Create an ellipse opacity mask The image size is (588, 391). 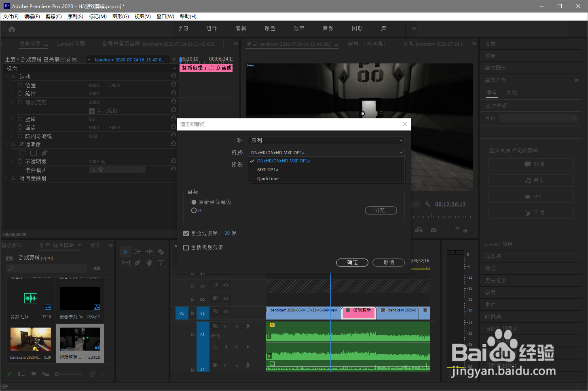coord(23,153)
